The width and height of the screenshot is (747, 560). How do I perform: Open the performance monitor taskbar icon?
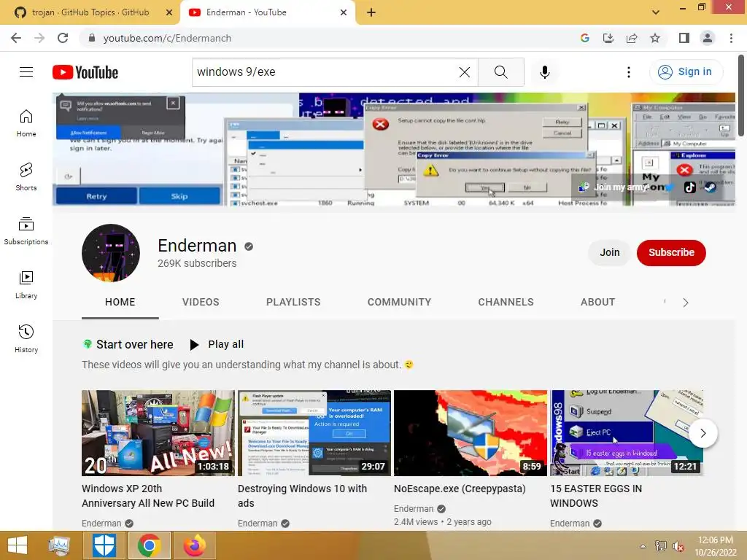pyautogui.click(x=59, y=545)
